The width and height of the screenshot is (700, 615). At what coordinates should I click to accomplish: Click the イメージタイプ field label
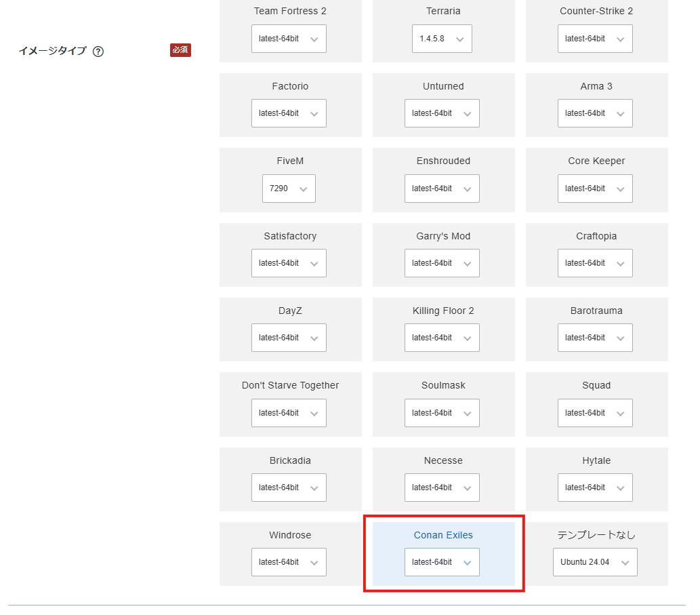(x=52, y=51)
